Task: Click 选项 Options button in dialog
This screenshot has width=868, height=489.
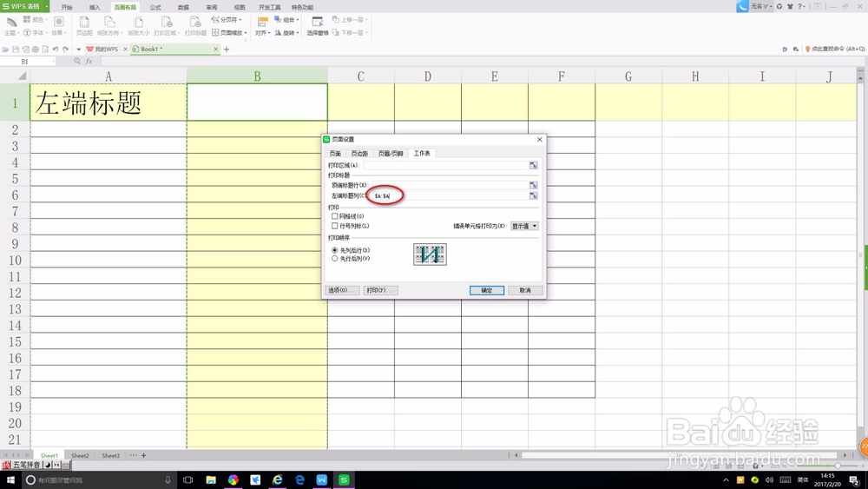Action: click(341, 290)
